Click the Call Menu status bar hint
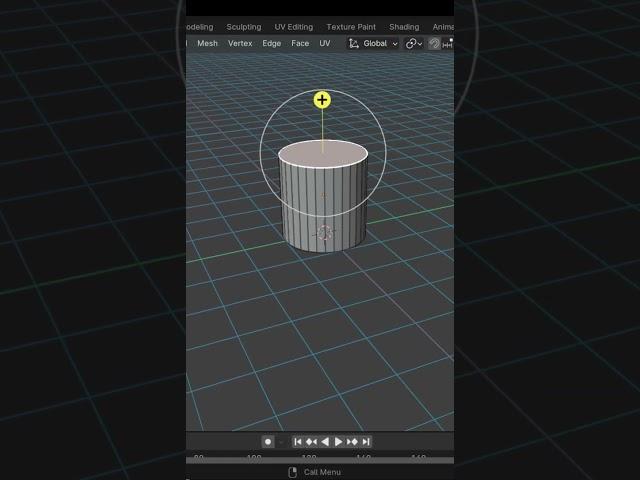Viewport: 640px width, 480px height. [322, 472]
